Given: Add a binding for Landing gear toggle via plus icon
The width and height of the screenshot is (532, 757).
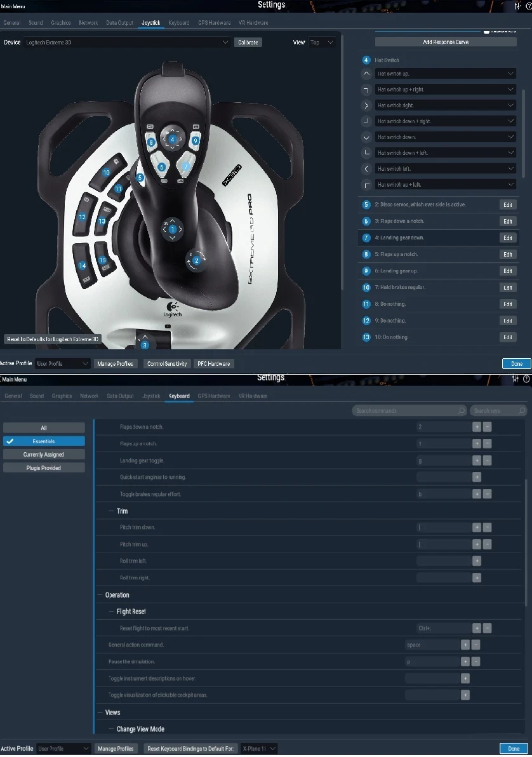Looking at the screenshot, I should point(477,460).
